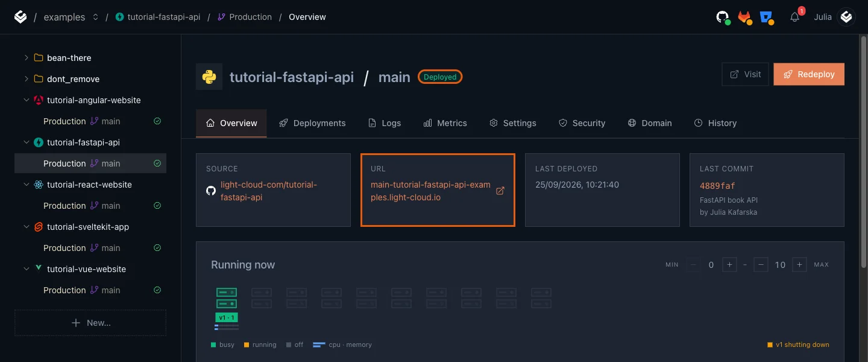868x362 pixels.
Task: Open the Logs tab
Action: (x=385, y=123)
